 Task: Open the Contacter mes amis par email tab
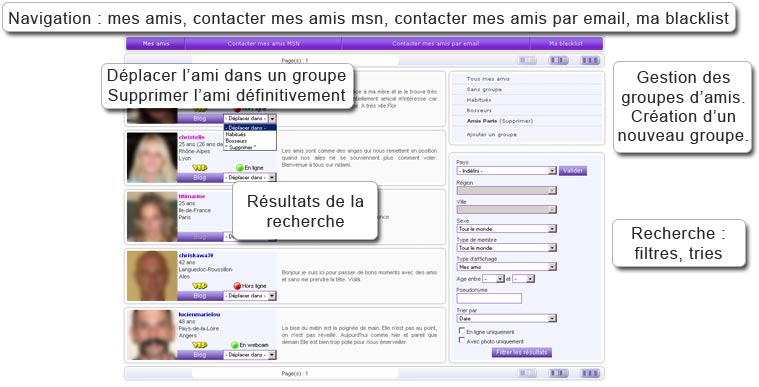click(x=436, y=44)
